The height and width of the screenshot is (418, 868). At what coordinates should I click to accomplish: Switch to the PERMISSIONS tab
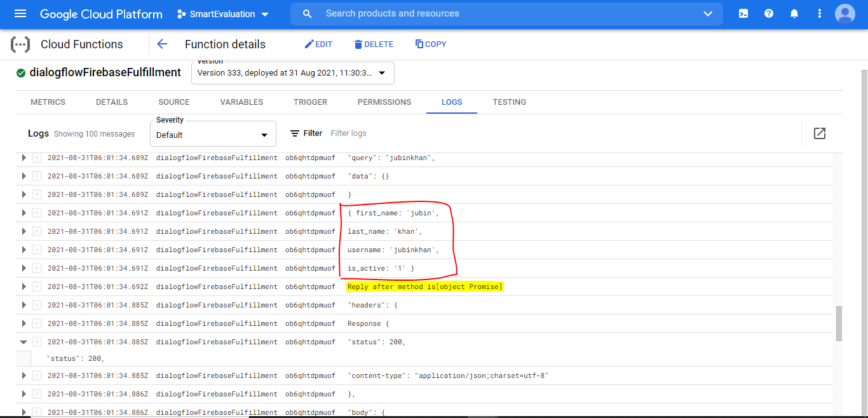point(384,102)
